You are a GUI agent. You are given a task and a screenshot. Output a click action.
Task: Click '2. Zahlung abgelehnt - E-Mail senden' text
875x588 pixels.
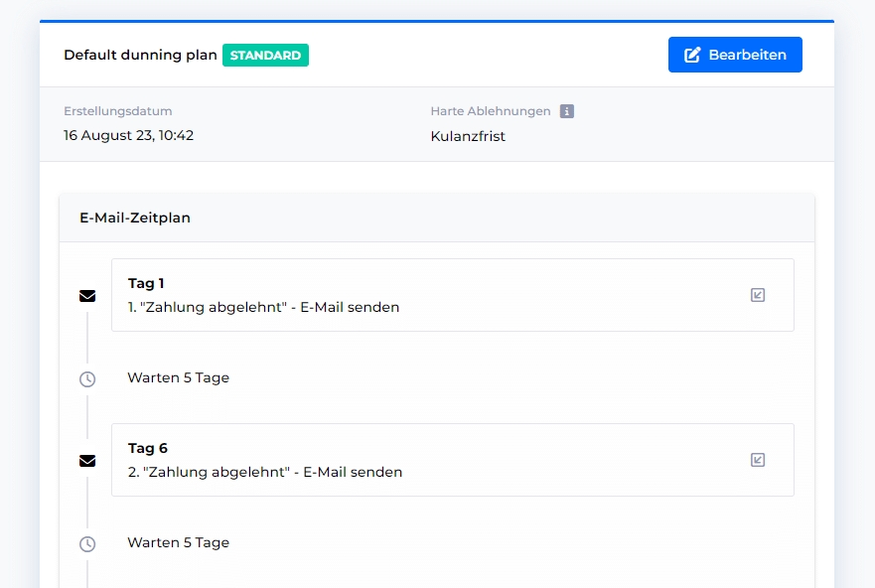tap(265, 472)
